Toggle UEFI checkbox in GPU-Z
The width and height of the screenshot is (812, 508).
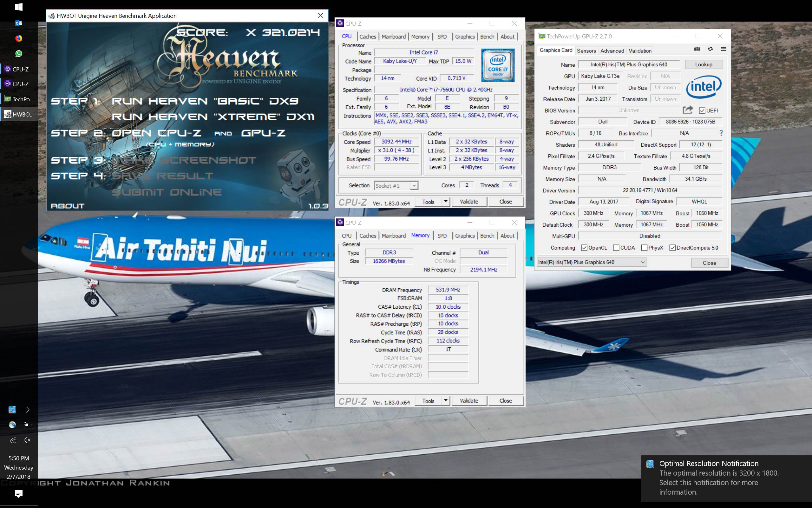[x=702, y=110]
